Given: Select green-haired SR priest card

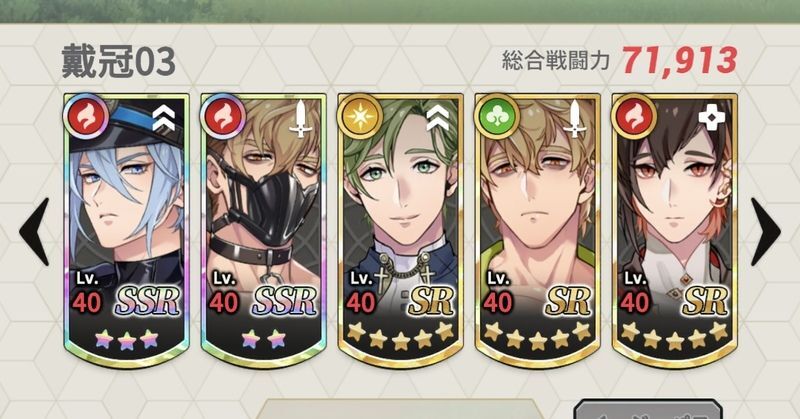Looking at the screenshot, I should coord(401,229).
